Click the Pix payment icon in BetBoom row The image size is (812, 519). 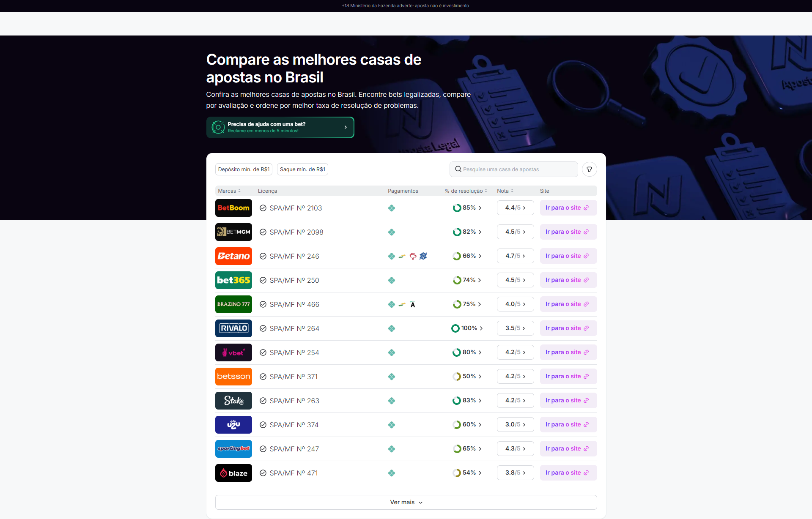392,208
